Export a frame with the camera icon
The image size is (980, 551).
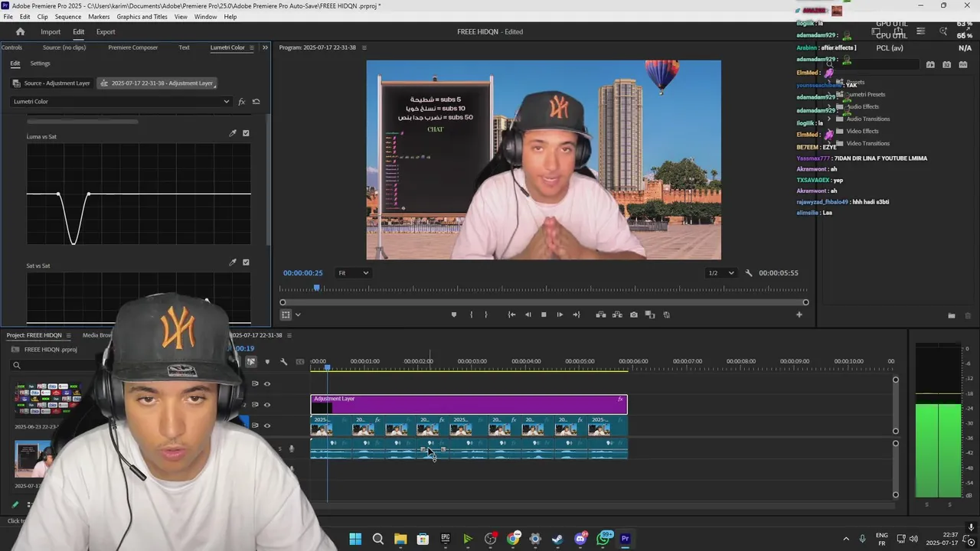633,315
